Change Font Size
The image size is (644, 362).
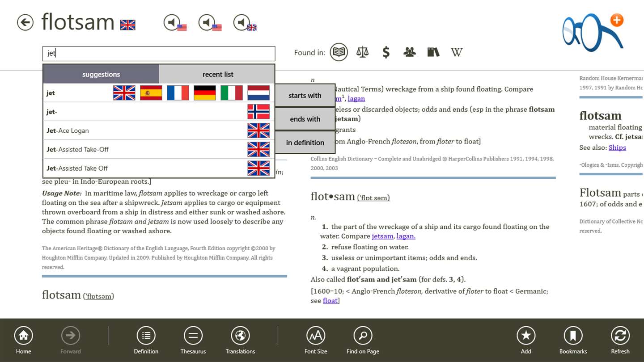(x=316, y=340)
